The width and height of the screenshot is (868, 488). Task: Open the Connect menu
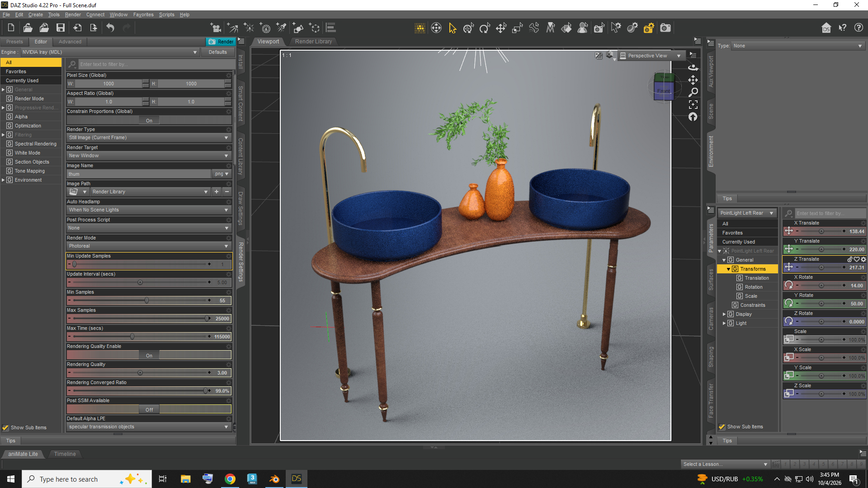pos(95,14)
